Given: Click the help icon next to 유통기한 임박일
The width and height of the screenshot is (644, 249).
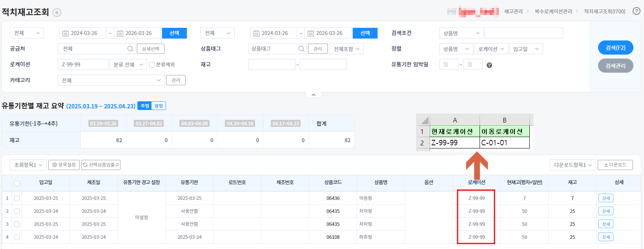Looking at the screenshot, I should tap(489, 65).
